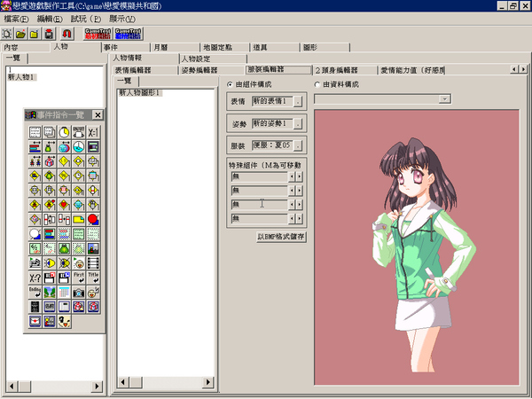
Task: Choose the 由組件構成 radio option
Action: (230, 84)
